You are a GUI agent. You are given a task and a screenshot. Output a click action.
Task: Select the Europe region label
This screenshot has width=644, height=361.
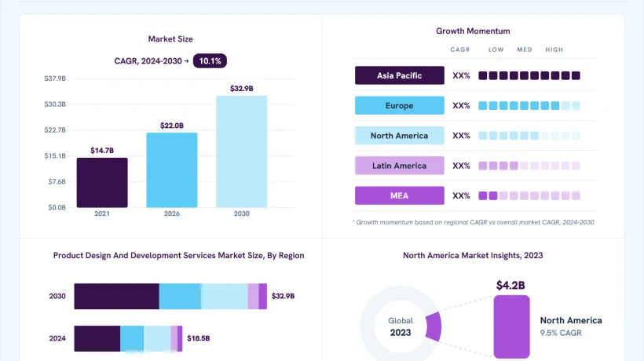[399, 105]
